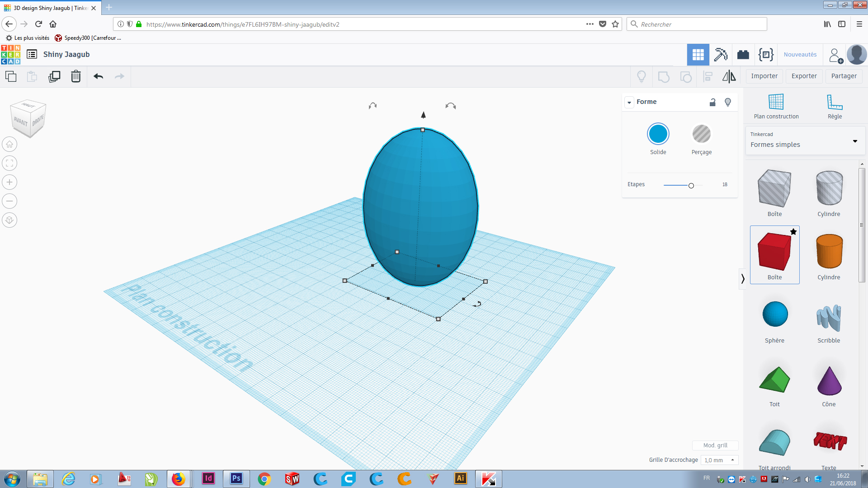Click the Partager button
868x488 pixels.
click(x=844, y=75)
